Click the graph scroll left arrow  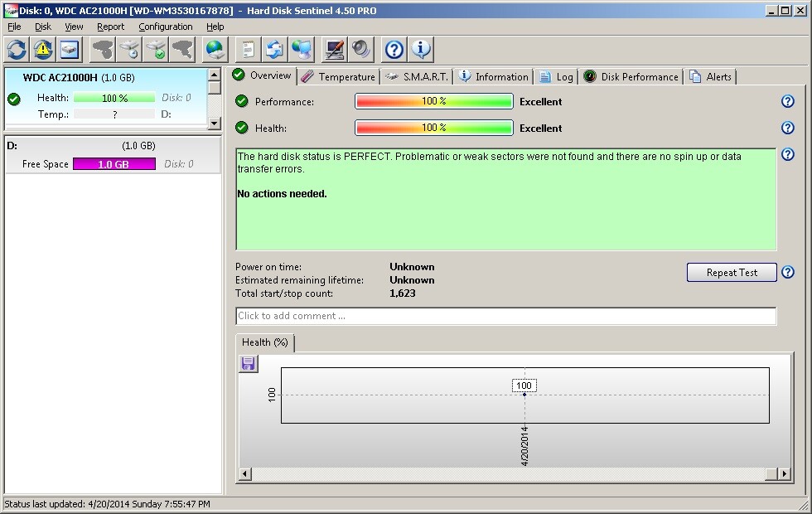pyautogui.click(x=245, y=473)
